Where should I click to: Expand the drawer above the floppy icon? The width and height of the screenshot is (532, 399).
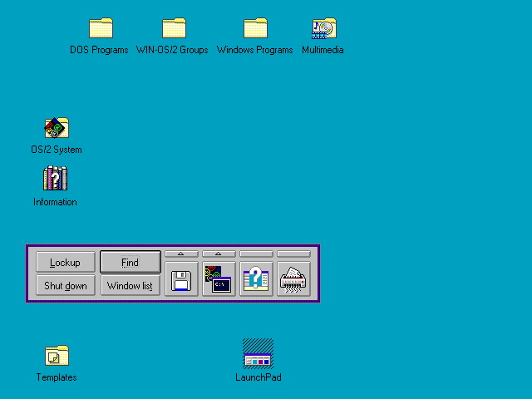coord(181,254)
